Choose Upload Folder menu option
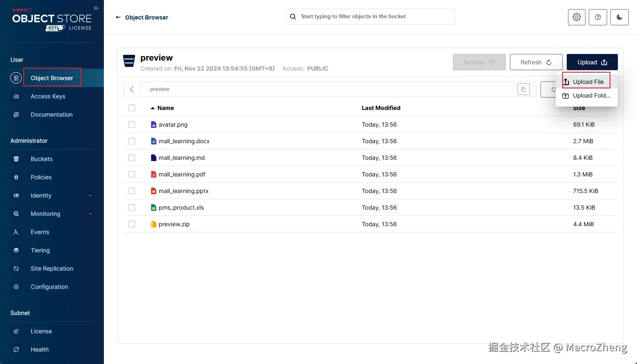This screenshot has width=637, height=364. 591,95
